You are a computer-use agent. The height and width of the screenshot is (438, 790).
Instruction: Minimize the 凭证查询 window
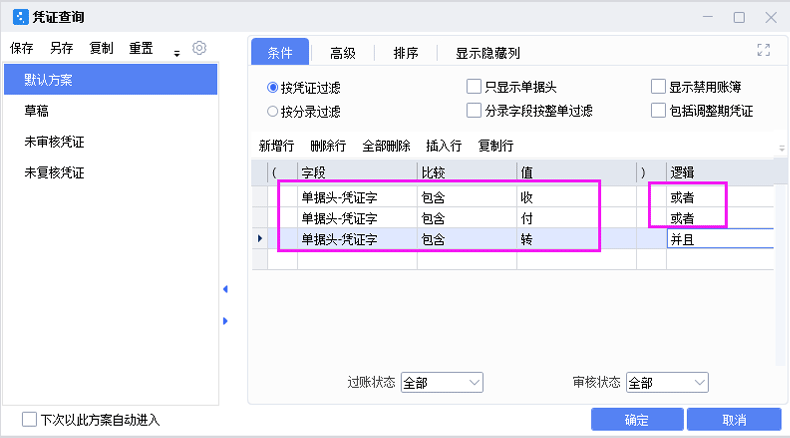[708, 18]
